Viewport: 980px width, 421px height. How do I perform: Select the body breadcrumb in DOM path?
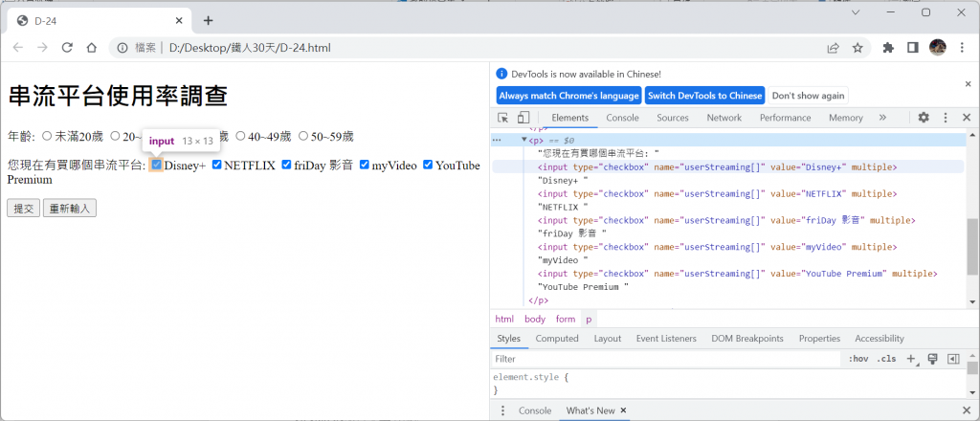tap(535, 319)
